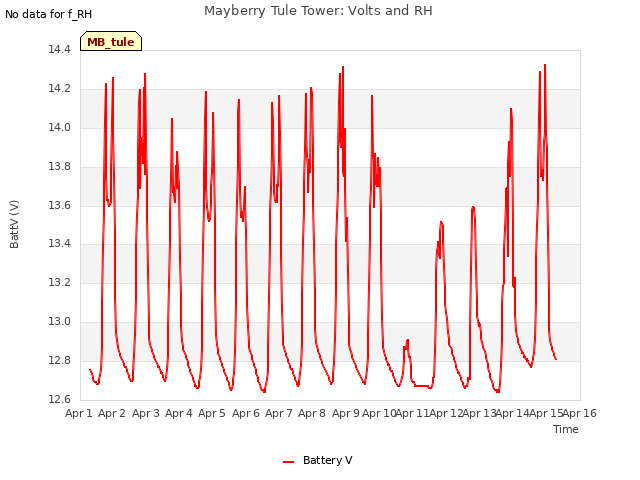Click the Apr 4 x-axis tick label
This screenshot has width=640, height=480.
point(179,413)
